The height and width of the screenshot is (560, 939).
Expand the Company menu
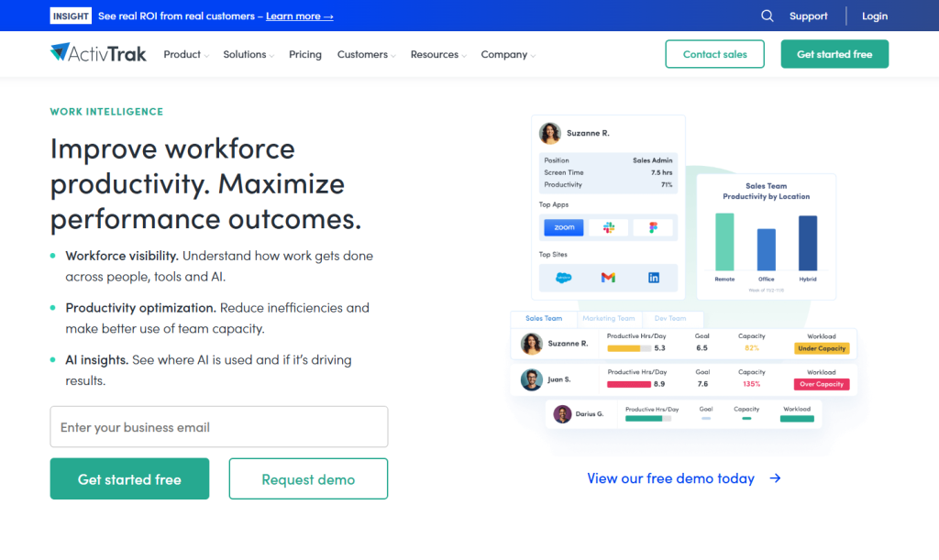click(x=508, y=54)
